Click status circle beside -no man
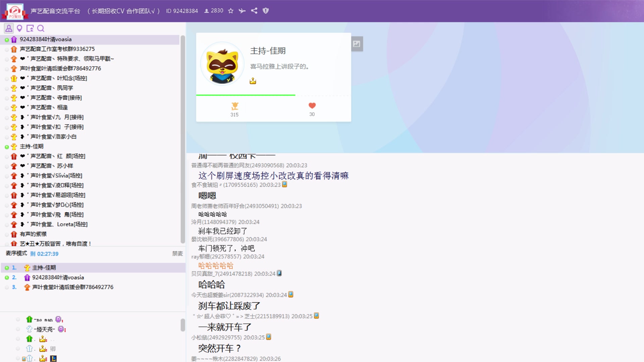644x362 pixels. tap(18, 319)
